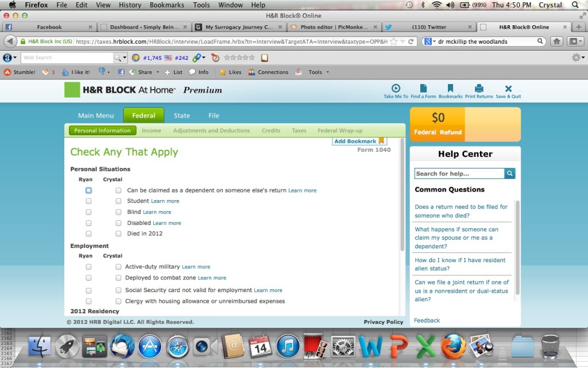Viewport: 588px width, 368px height.
Task: Click the five-star page rating control
Action: click(239, 58)
